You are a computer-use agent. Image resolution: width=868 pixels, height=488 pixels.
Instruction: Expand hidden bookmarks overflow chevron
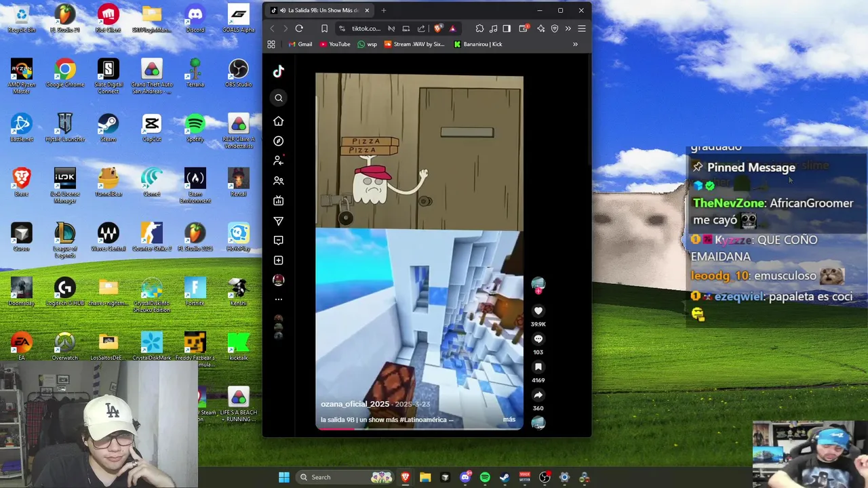coord(575,44)
